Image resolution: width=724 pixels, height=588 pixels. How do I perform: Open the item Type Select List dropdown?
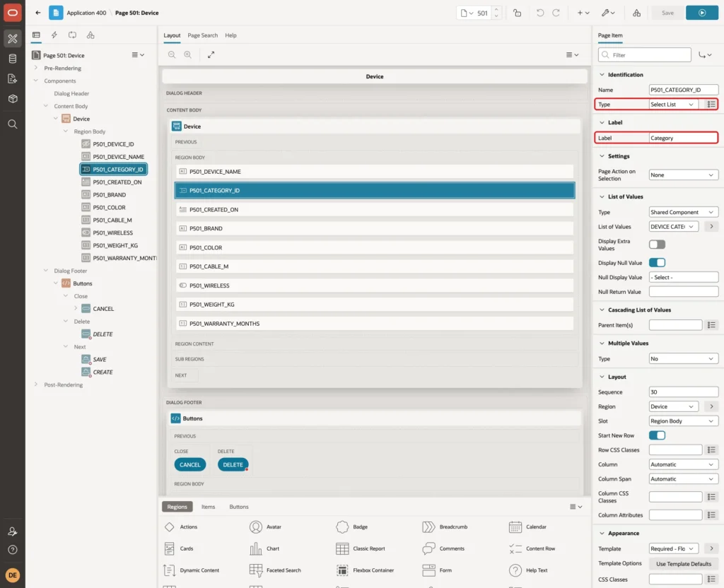tap(672, 105)
